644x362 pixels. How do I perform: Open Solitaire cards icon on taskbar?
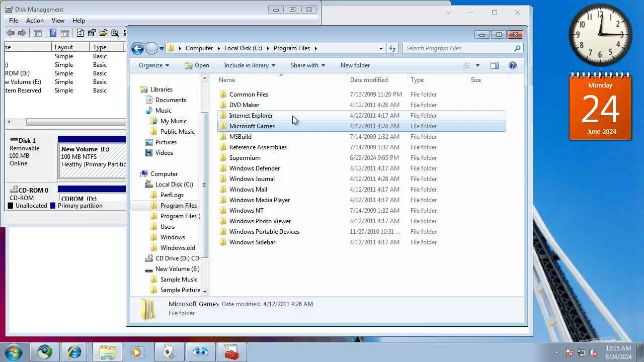click(x=169, y=352)
